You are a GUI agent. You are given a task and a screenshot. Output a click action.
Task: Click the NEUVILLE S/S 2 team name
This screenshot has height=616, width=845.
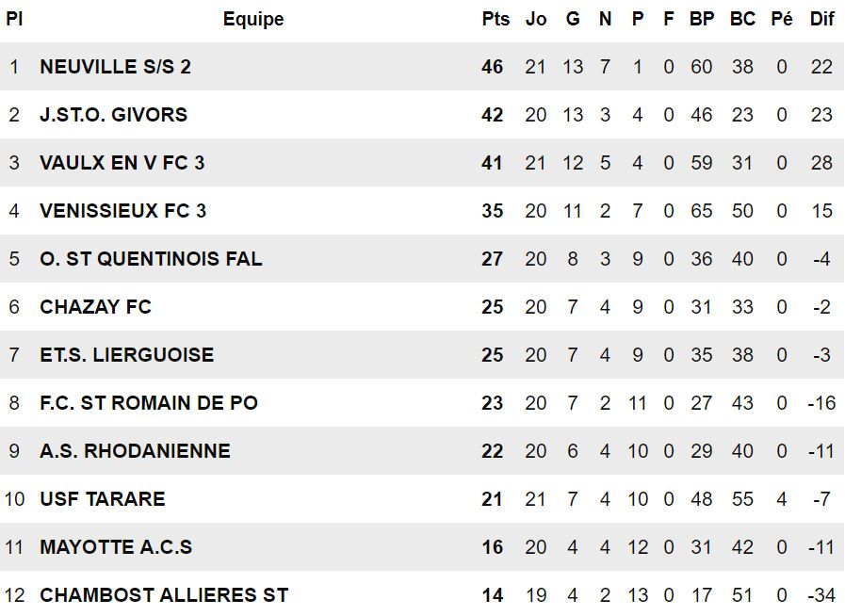tap(115, 67)
